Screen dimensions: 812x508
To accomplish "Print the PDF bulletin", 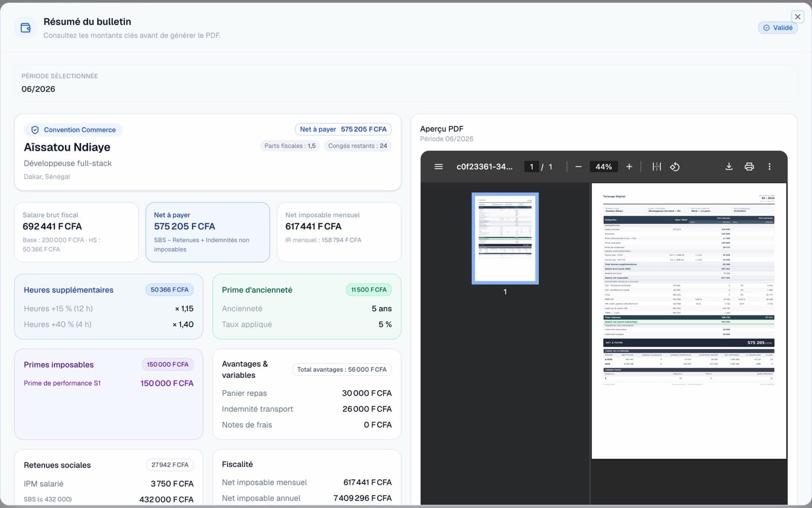I will [749, 167].
